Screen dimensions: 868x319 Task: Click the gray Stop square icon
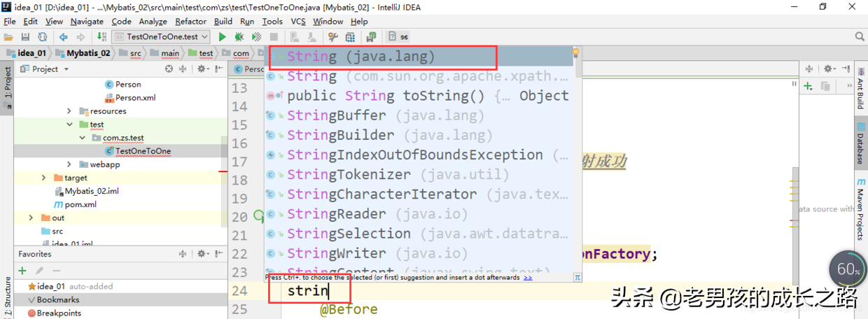click(x=274, y=37)
